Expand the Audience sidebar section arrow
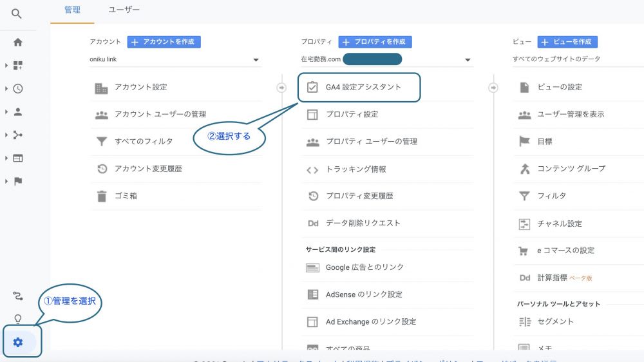 coord(6,112)
